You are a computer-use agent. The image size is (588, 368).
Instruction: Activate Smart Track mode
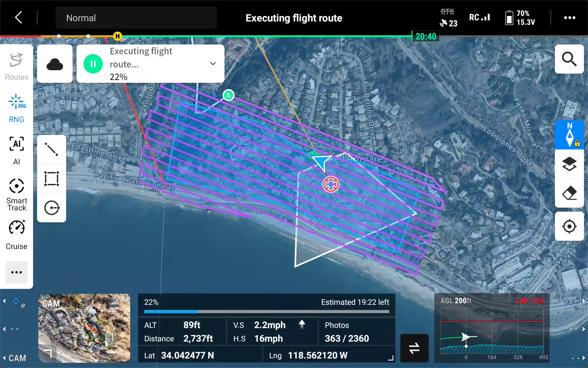[17, 195]
